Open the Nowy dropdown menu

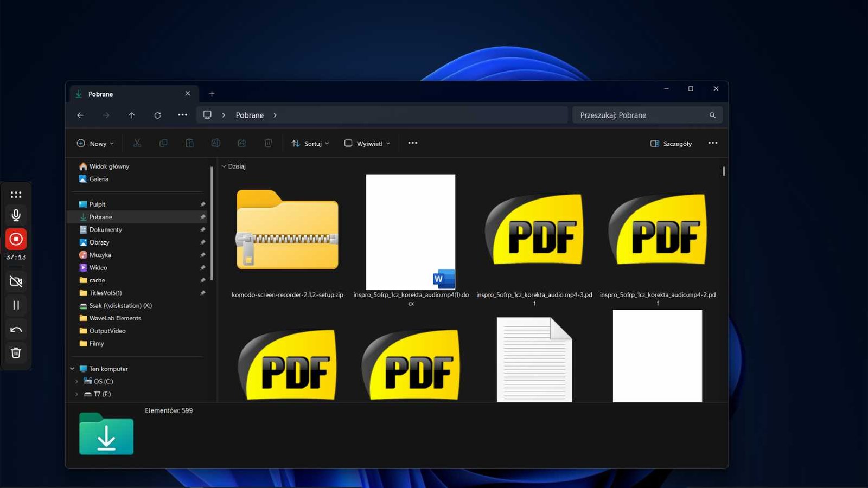(95, 143)
